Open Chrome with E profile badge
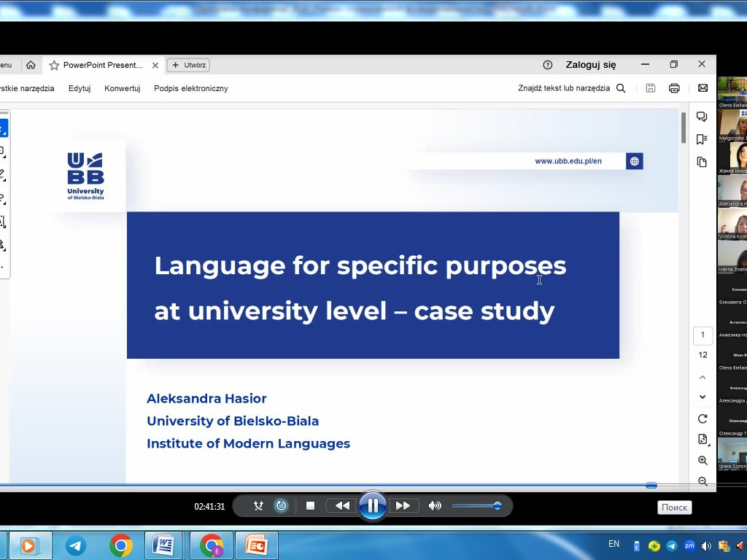The image size is (747, 560). point(212,545)
